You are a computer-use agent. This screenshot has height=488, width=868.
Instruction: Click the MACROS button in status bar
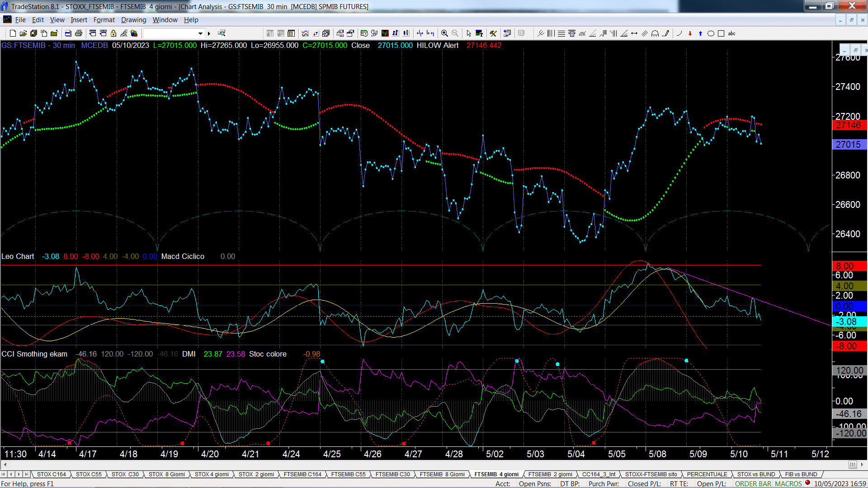[x=788, y=484]
